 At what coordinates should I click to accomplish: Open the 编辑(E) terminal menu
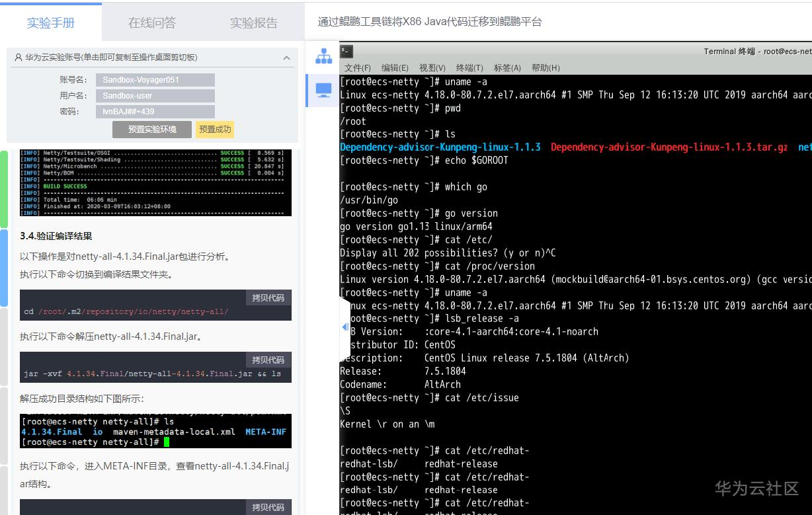(395, 68)
